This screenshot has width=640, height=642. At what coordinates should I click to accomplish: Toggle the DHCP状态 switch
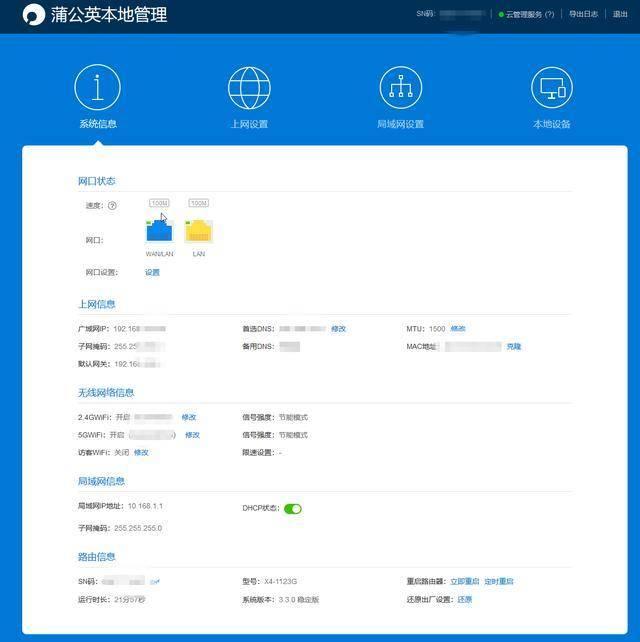tap(293, 509)
